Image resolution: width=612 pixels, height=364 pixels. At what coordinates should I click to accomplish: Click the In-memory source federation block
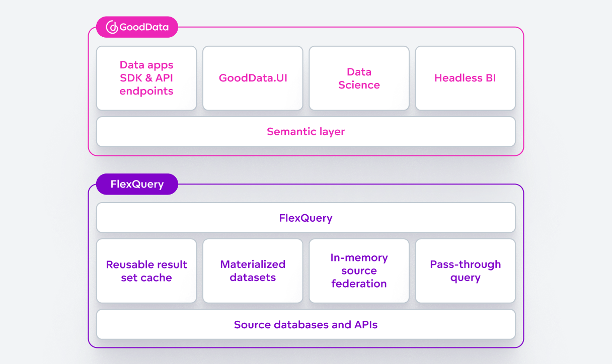359,270
